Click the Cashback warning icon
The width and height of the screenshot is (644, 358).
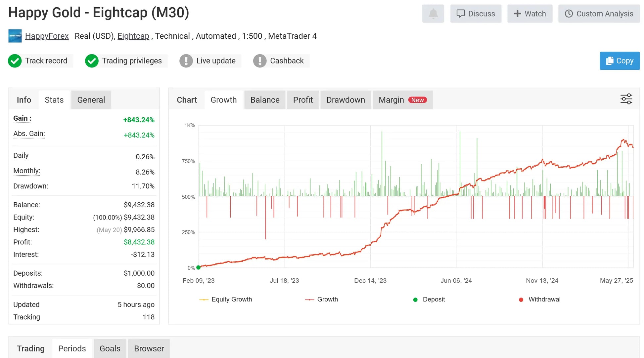(x=260, y=61)
